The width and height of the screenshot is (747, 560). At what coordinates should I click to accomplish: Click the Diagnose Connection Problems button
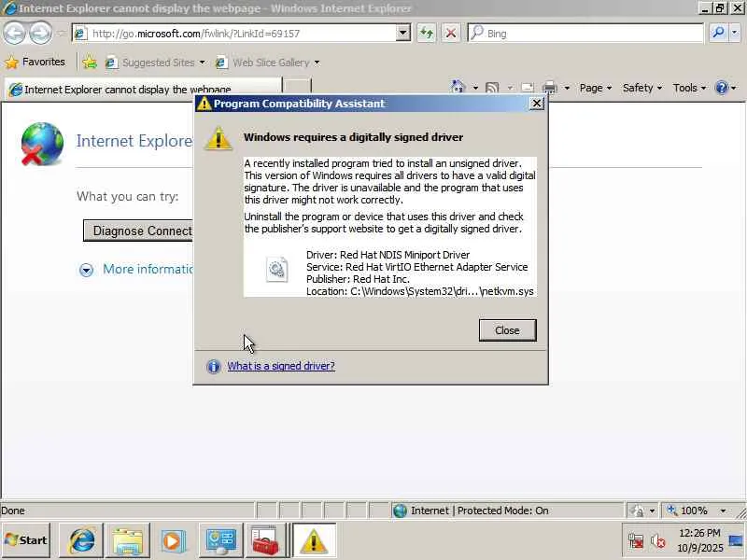click(x=138, y=231)
